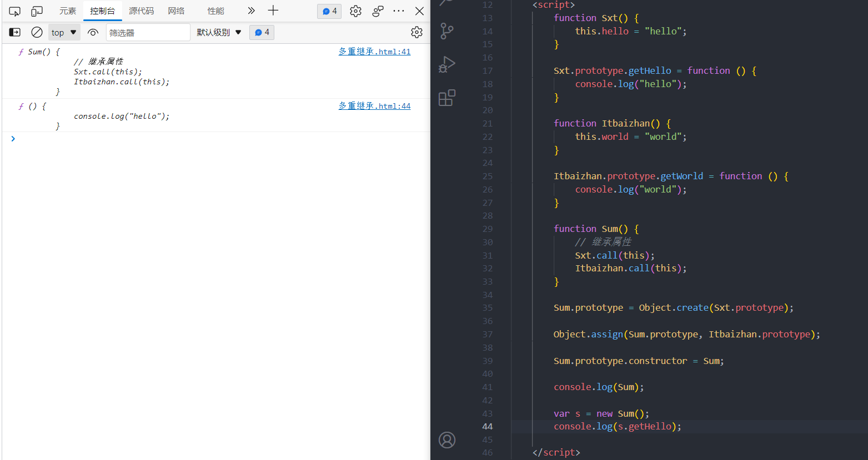Click 'function Itbaizhan()' declaration line
This screenshot has height=460, width=868.
pyautogui.click(x=613, y=124)
